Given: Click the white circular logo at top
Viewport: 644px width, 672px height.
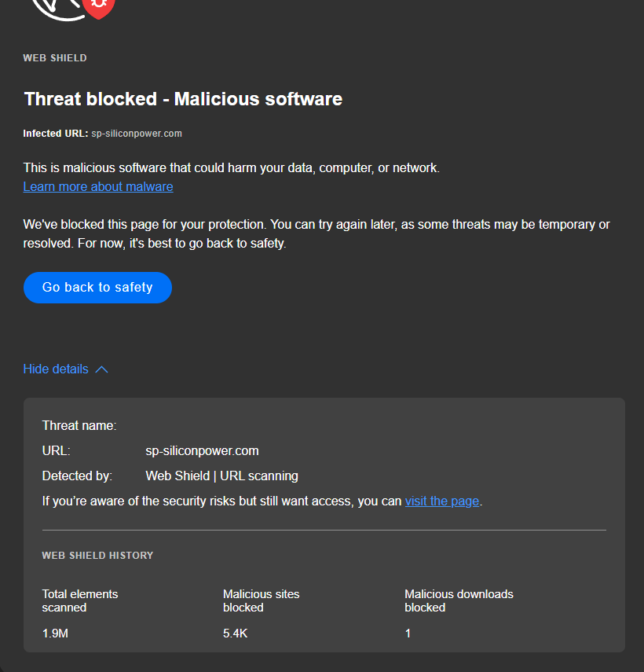Looking at the screenshot, I should pos(59,8).
